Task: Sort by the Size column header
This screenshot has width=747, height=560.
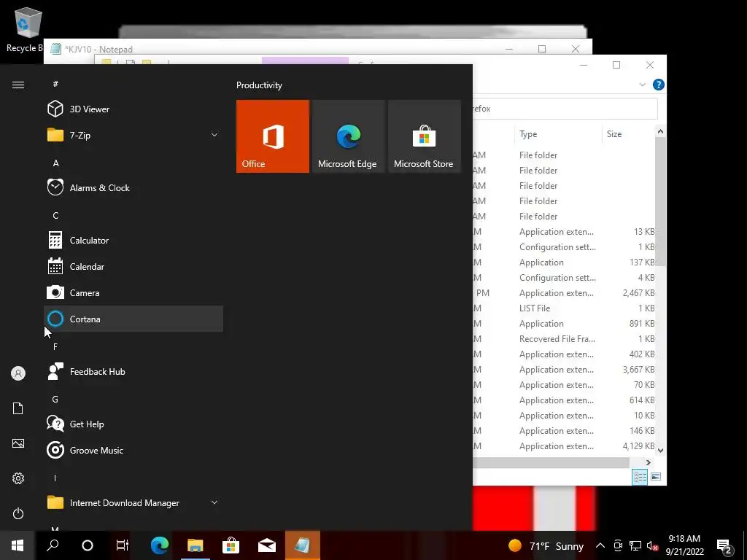Action: [628, 134]
